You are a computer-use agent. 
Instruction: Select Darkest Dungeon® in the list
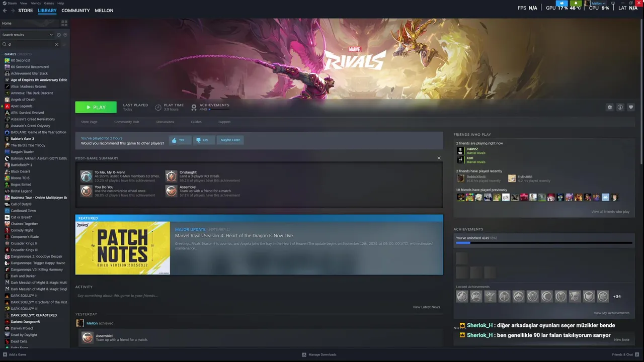click(25, 322)
